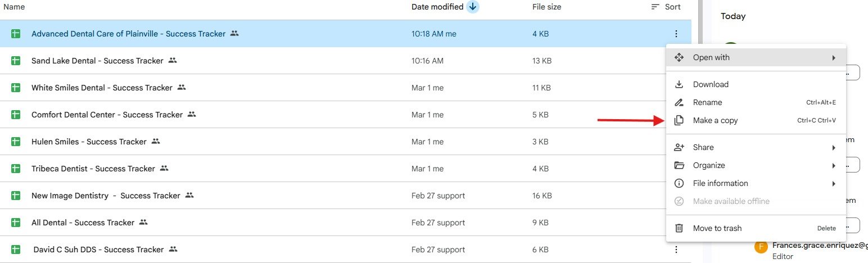Screen dimensions: 868x263
Task: Expand the Share submenu arrow
Action: point(834,147)
